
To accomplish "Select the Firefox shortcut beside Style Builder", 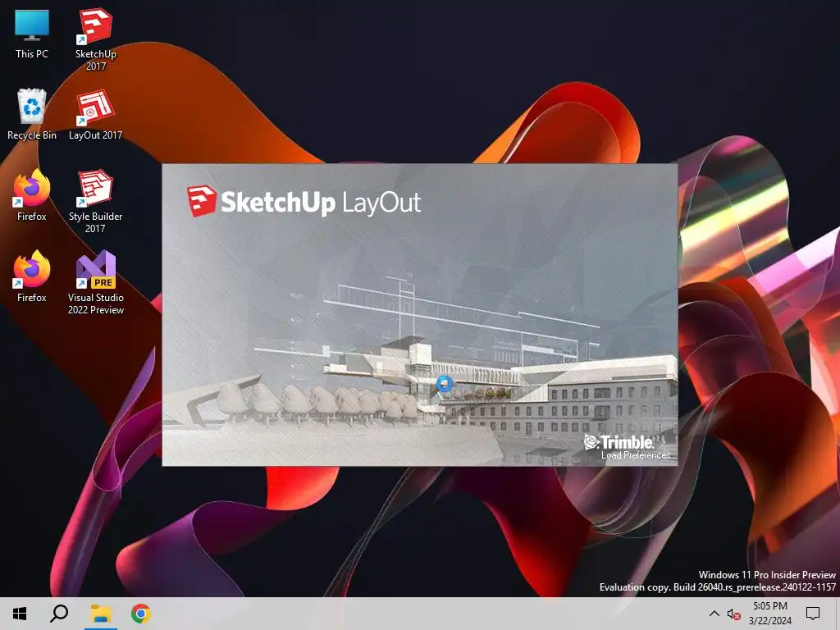I will pos(32,195).
